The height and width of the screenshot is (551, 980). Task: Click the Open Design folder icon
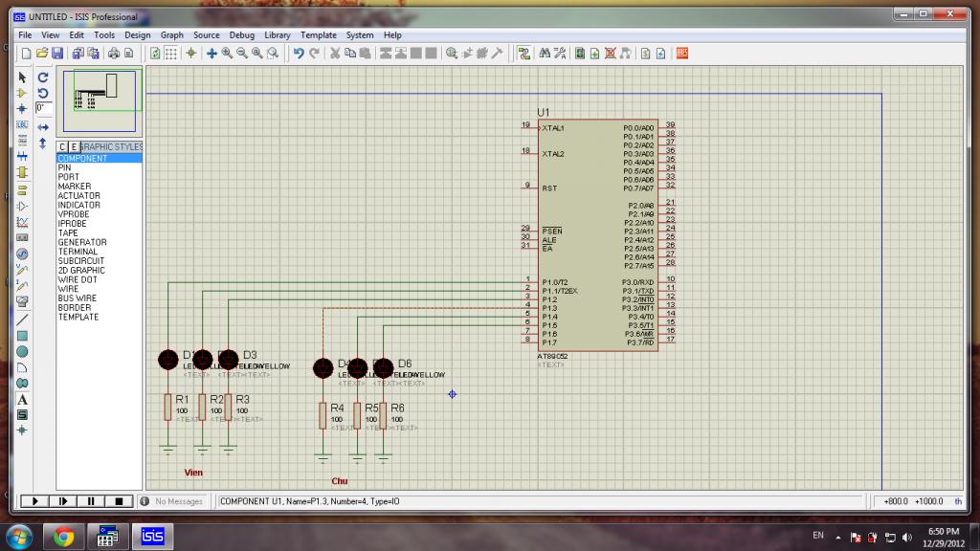(42, 54)
